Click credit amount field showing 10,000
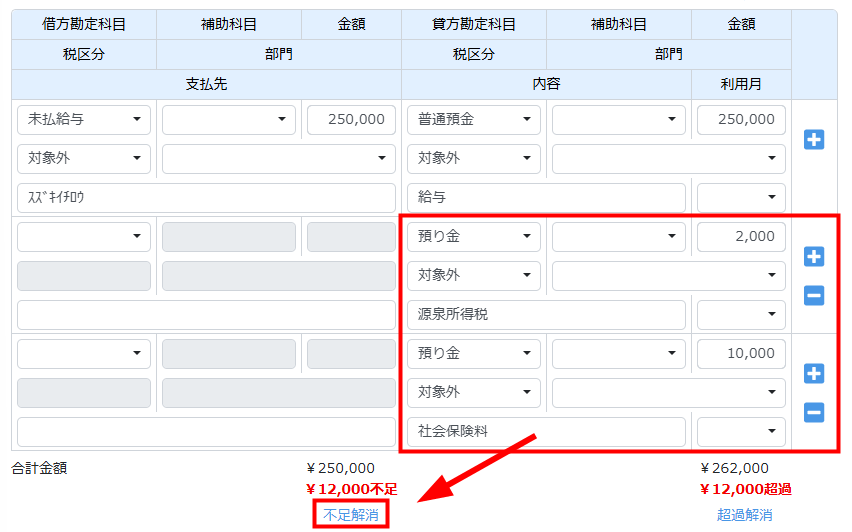The width and height of the screenshot is (852, 532). (x=741, y=354)
